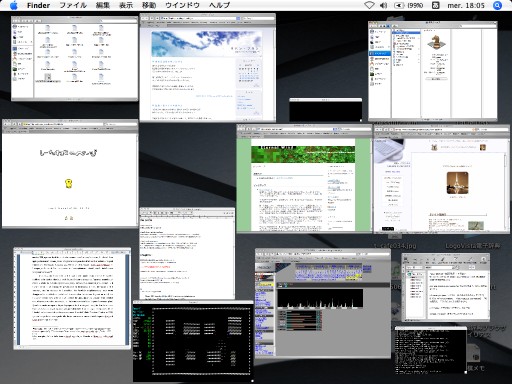Click the yellow character image on the web page

68,184
